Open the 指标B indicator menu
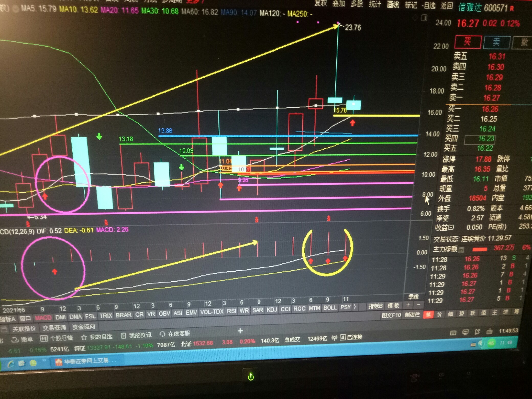 point(375,306)
